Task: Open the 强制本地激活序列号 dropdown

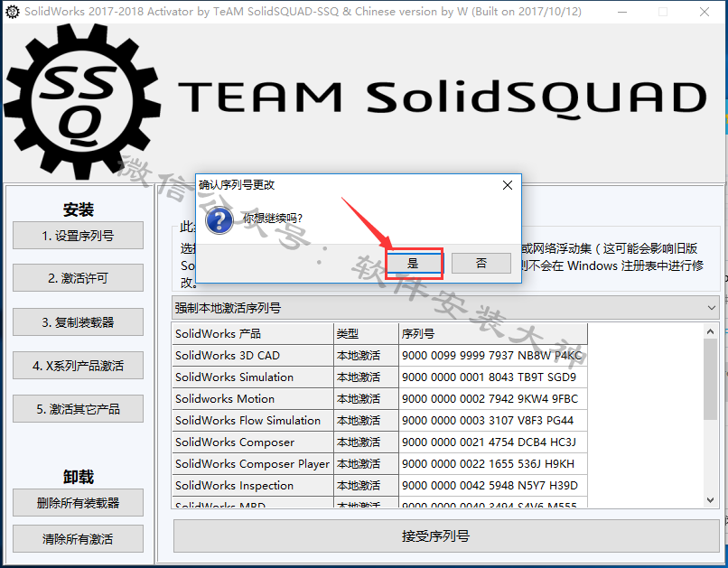Action: click(x=445, y=308)
